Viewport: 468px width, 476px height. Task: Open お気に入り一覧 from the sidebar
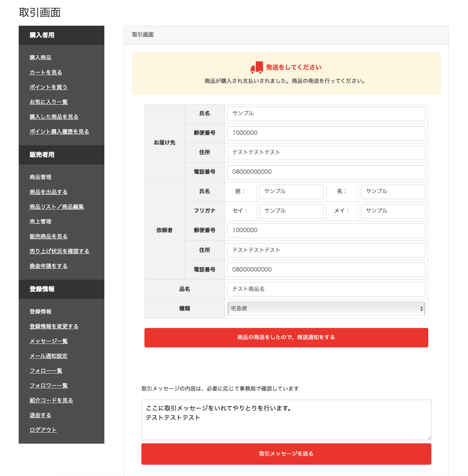(x=48, y=102)
